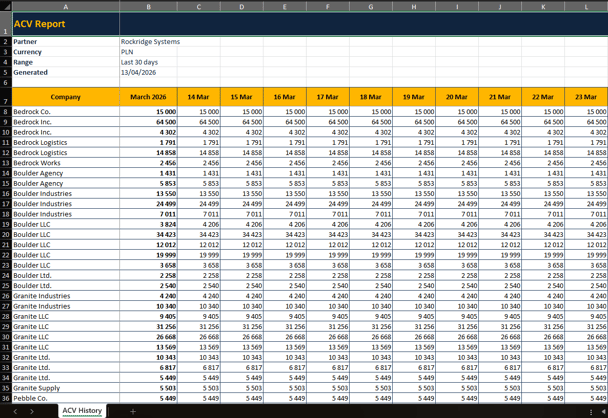Click the sheet tab bar options dots
This screenshot has height=418, width=608.
tap(591, 411)
